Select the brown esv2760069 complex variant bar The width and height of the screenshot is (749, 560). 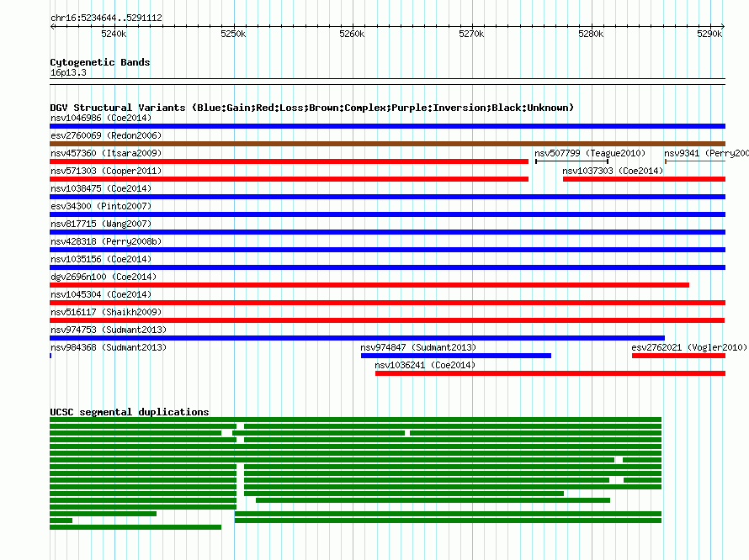click(387, 144)
